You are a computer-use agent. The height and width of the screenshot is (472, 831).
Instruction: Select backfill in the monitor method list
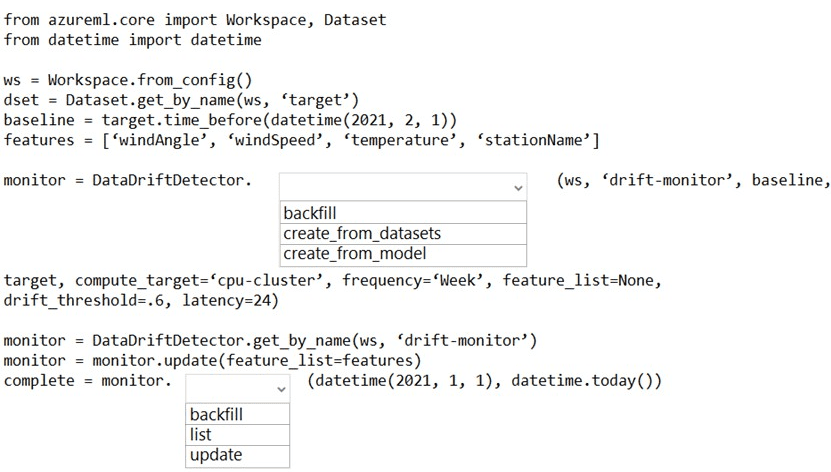coord(238,414)
